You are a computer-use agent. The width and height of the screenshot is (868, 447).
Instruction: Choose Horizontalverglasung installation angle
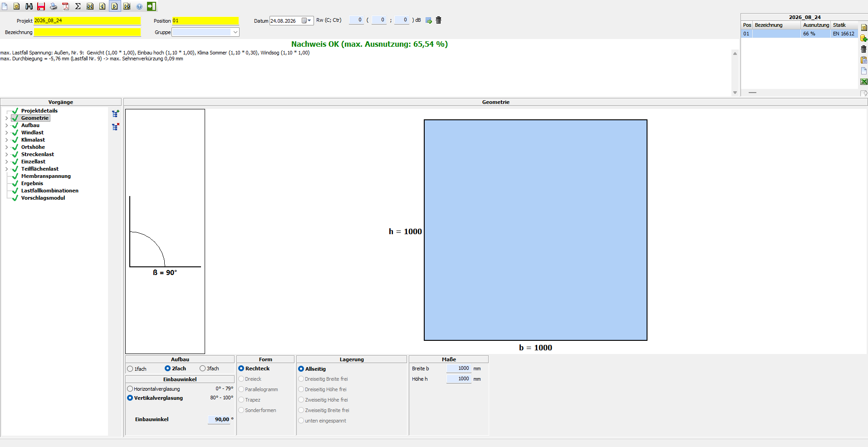[x=130, y=389]
